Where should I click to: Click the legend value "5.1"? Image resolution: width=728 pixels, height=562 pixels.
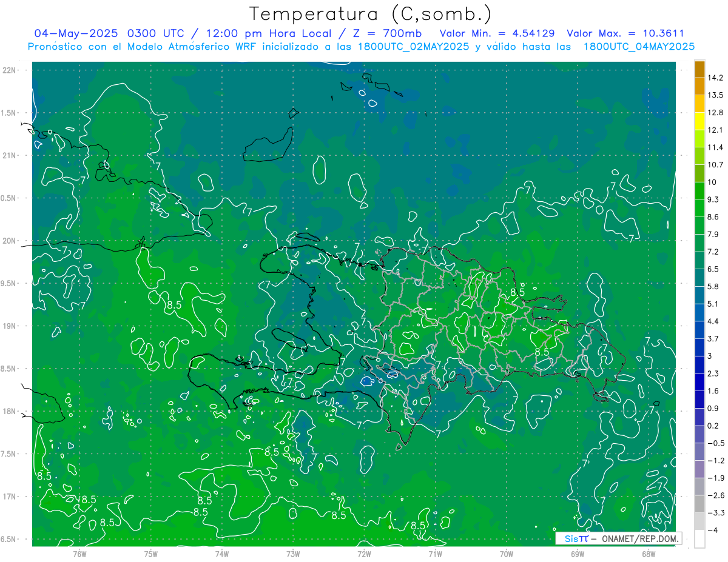(x=713, y=304)
